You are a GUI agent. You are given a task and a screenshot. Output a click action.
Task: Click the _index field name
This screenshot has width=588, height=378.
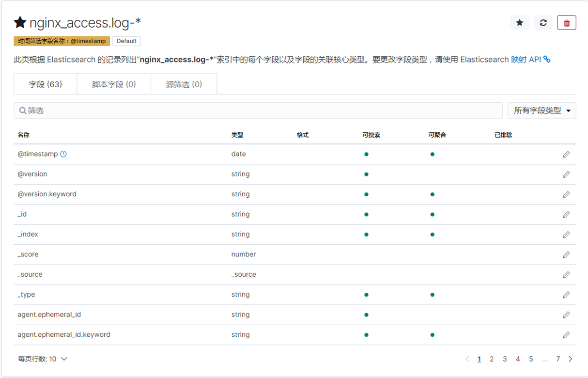(x=28, y=235)
